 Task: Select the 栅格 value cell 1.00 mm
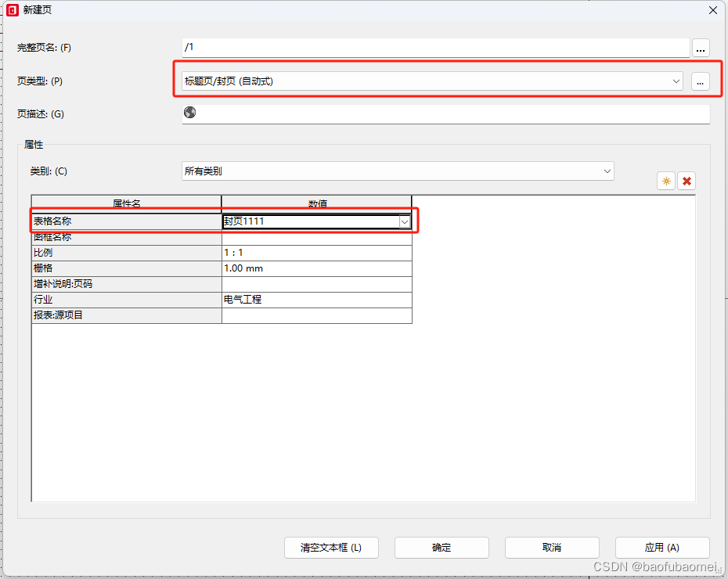coord(316,268)
